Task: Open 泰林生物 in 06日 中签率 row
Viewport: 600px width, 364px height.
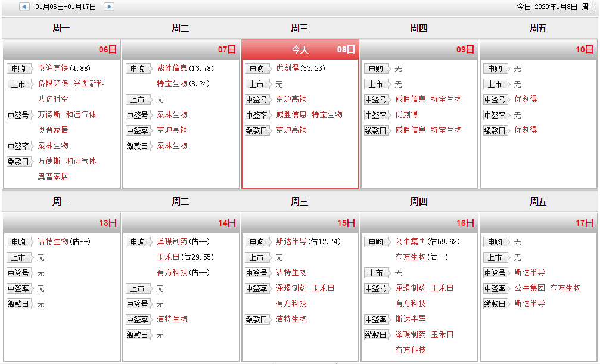Action: pos(53,145)
